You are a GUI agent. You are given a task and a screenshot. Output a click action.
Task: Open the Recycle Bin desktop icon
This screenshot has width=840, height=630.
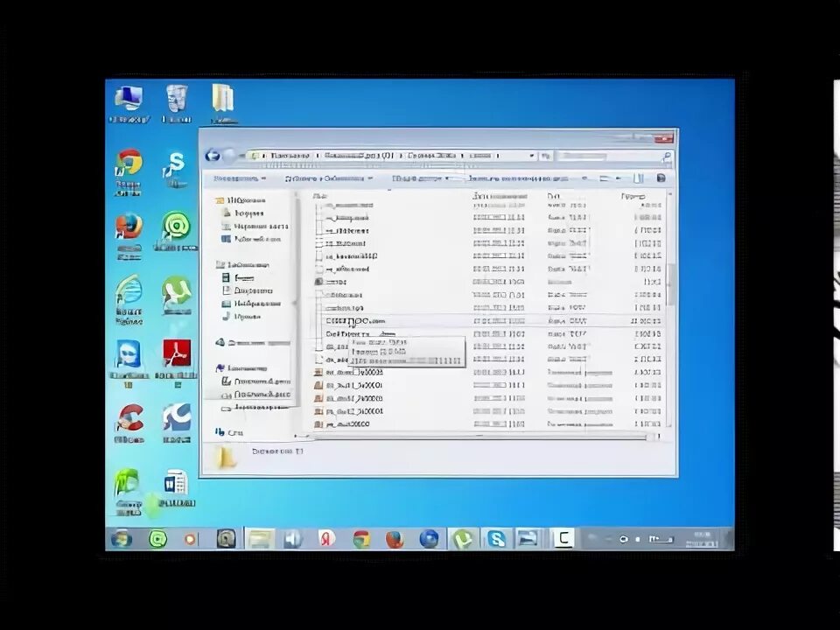(177, 103)
